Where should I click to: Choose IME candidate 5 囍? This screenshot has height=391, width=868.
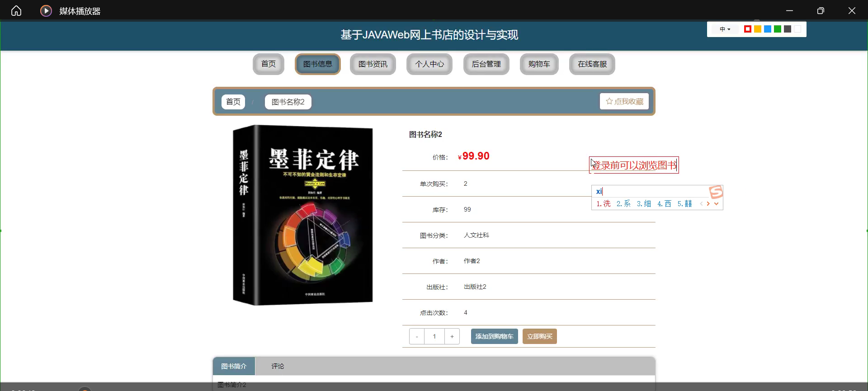click(684, 204)
